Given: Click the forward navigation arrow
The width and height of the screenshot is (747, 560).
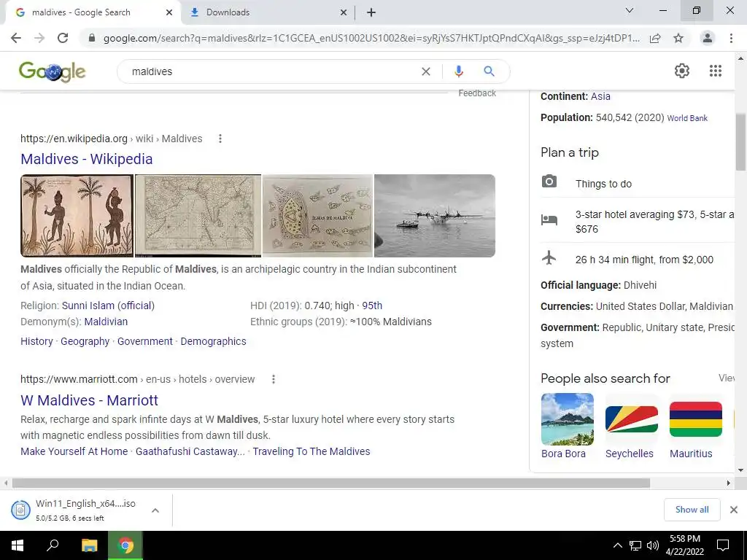Looking at the screenshot, I should coord(39,38).
